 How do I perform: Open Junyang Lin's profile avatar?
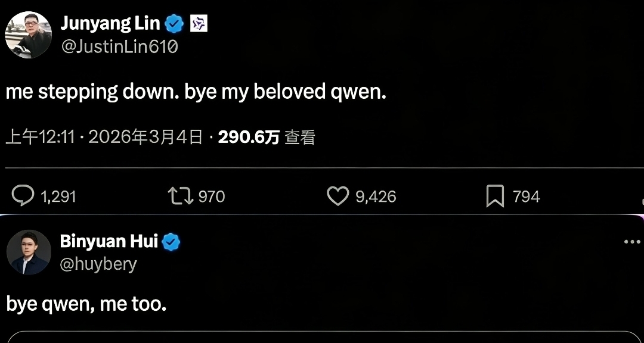28,36
